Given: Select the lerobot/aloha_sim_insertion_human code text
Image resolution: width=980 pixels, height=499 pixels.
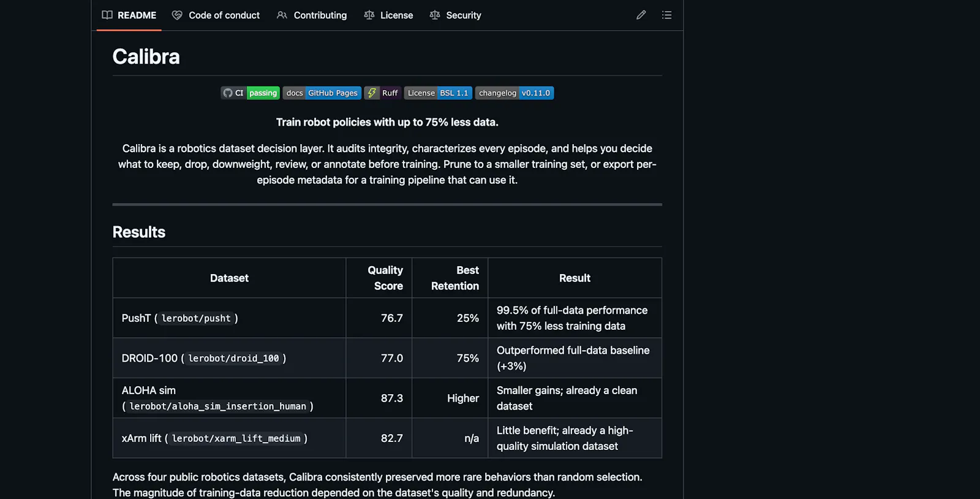Looking at the screenshot, I should tap(217, 406).
